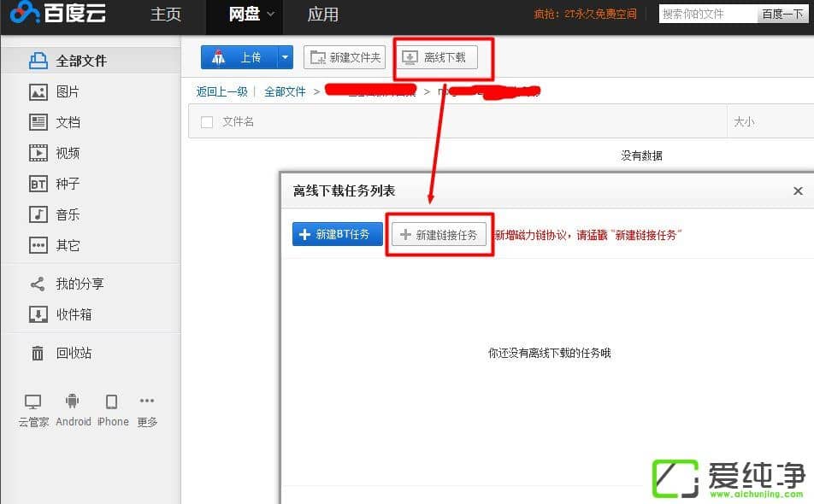The height and width of the screenshot is (504, 814).
Task: Open the 种子 (BT seeds) category icon
Action: 38,184
